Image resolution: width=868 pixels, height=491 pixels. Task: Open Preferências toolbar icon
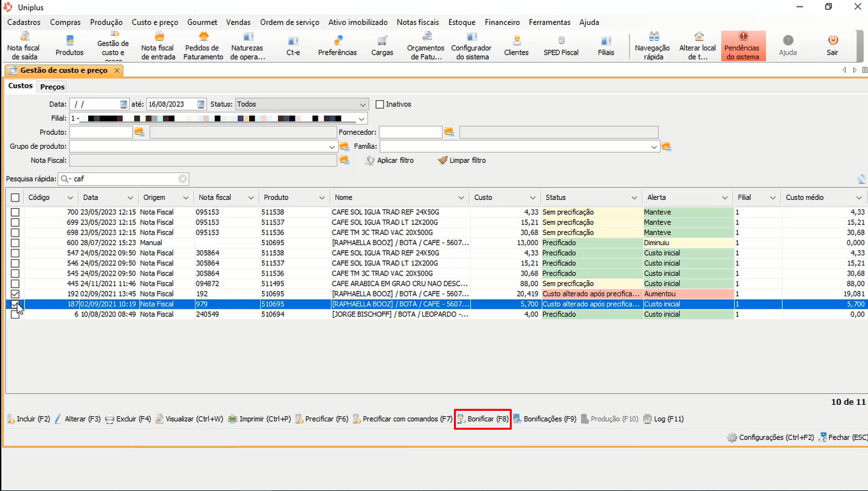coord(337,46)
